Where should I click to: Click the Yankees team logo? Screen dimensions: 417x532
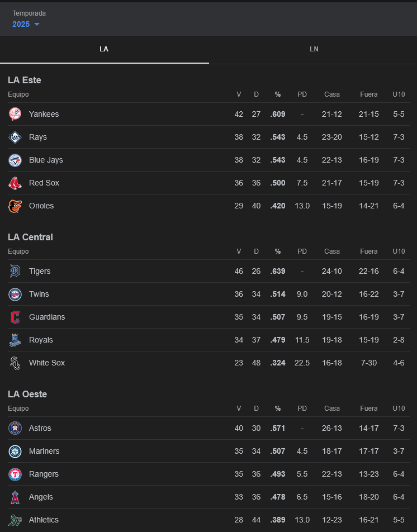[x=15, y=114]
